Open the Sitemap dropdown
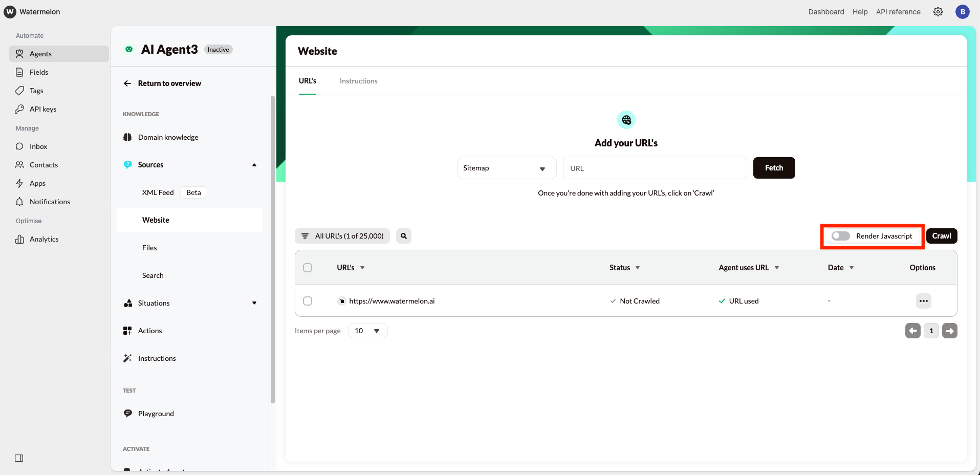This screenshot has width=980, height=475. pos(506,167)
